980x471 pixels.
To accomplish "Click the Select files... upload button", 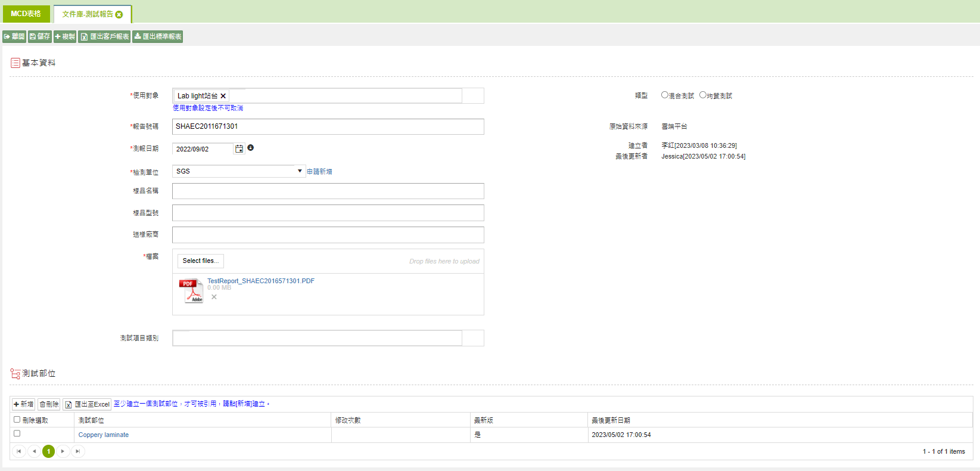I will tap(201, 261).
